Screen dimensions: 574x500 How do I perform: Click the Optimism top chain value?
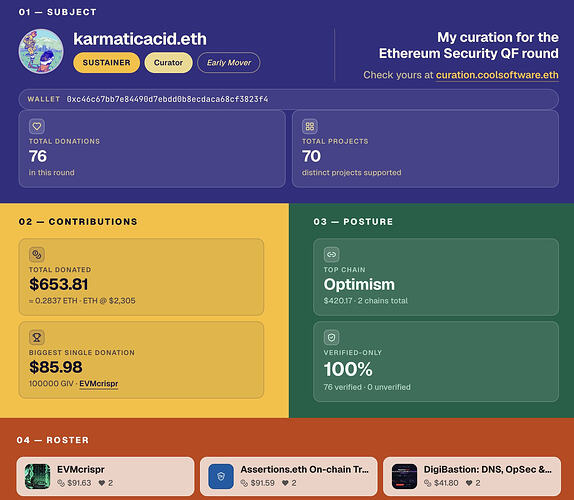359,284
